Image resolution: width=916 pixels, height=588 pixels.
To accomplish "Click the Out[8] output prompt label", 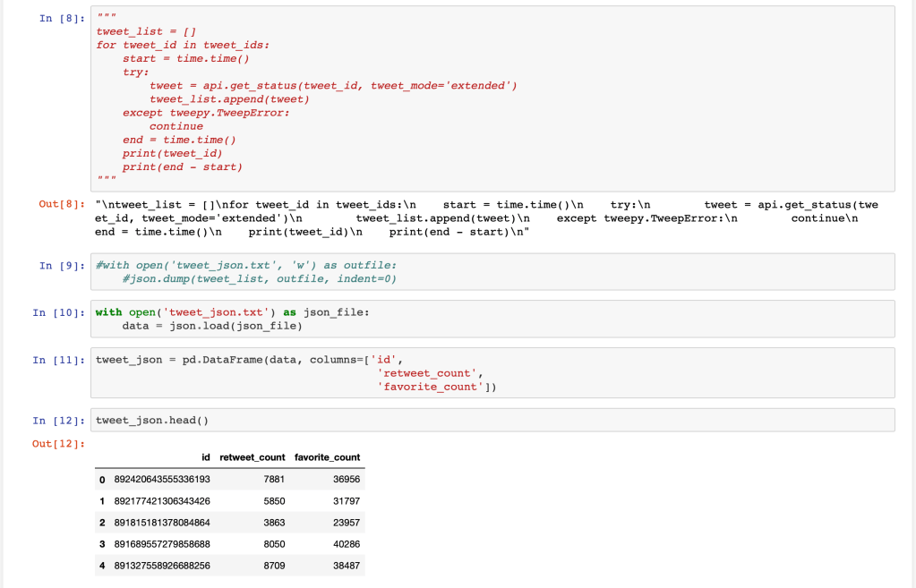I will click(59, 205).
